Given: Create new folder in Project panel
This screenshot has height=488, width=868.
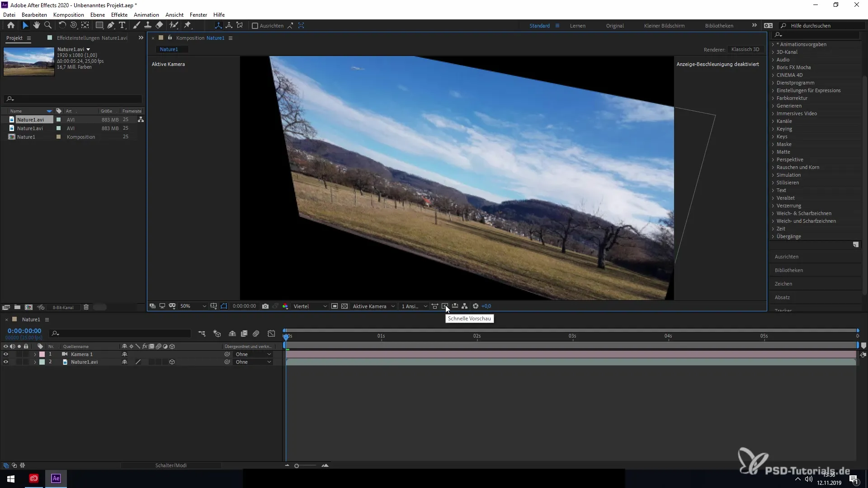Looking at the screenshot, I should pos(17,307).
